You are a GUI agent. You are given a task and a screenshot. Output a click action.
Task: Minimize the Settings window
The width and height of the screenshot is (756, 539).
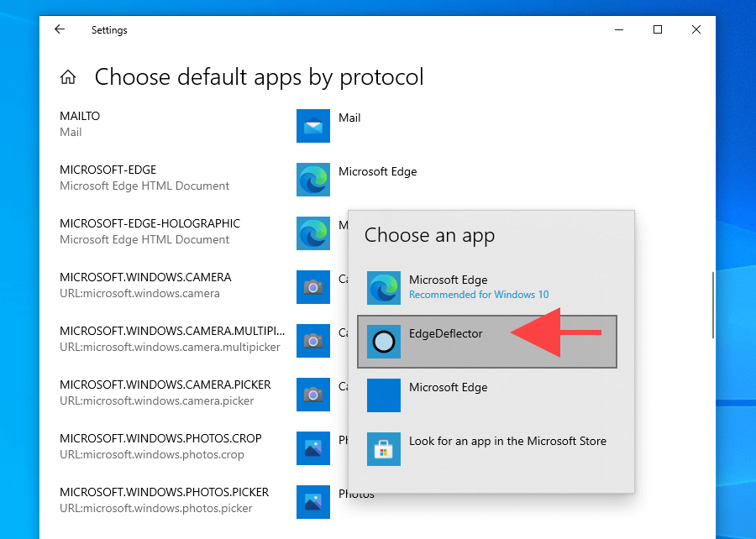tap(619, 30)
